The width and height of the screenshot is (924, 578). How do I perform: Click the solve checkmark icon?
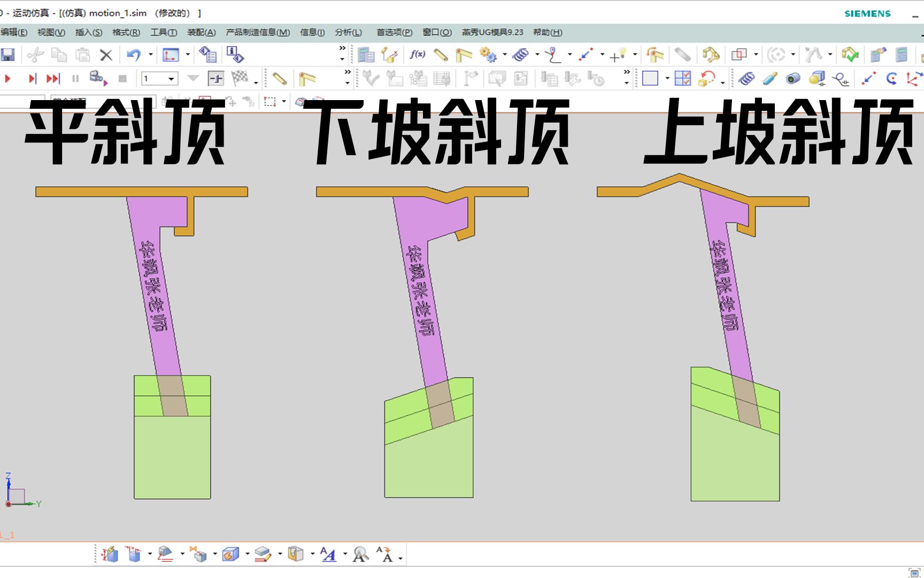[x=850, y=55]
